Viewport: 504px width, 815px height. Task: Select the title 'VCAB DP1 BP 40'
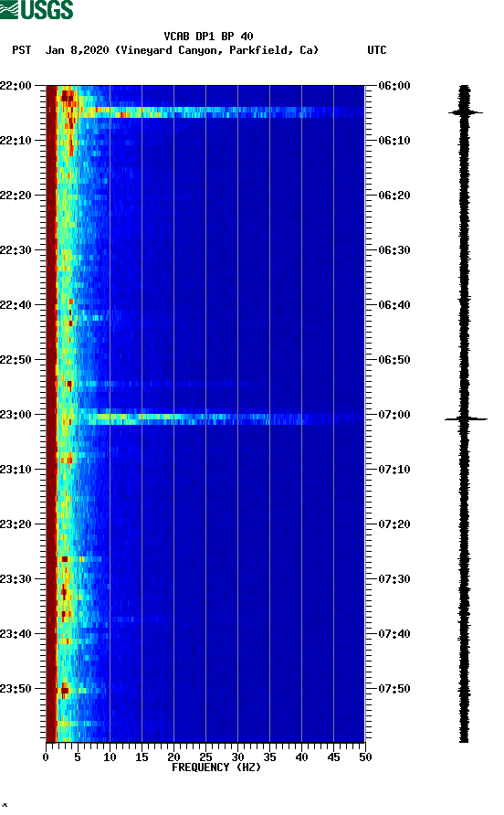tap(208, 37)
